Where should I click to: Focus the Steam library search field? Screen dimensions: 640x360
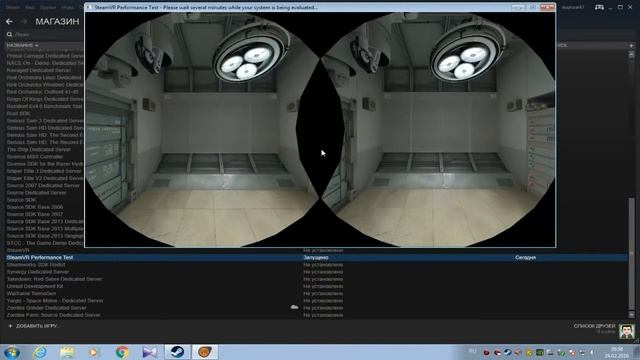point(45,35)
